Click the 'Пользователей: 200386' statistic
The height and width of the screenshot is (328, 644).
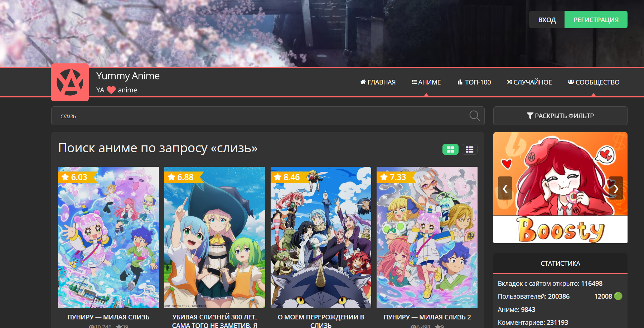pyautogui.click(x=533, y=296)
